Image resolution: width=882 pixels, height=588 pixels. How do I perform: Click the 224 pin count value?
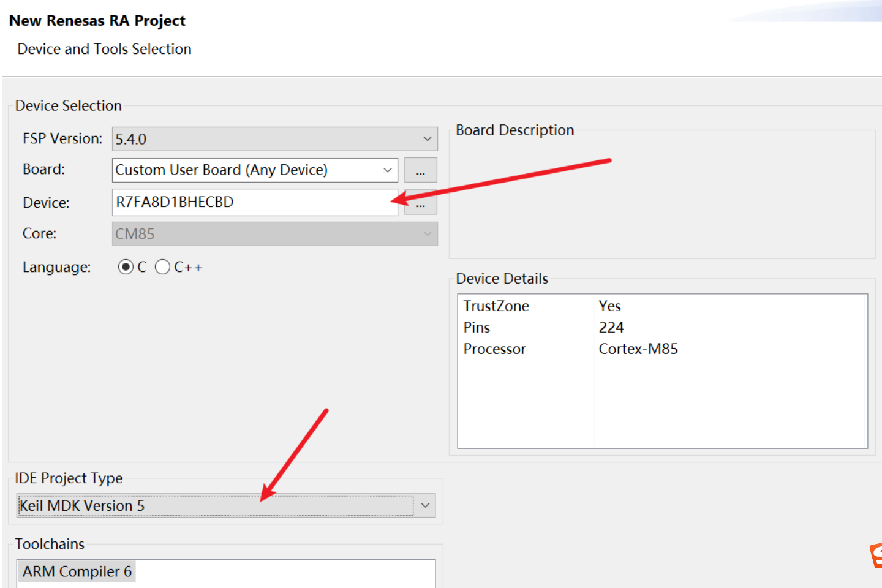[x=611, y=328]
